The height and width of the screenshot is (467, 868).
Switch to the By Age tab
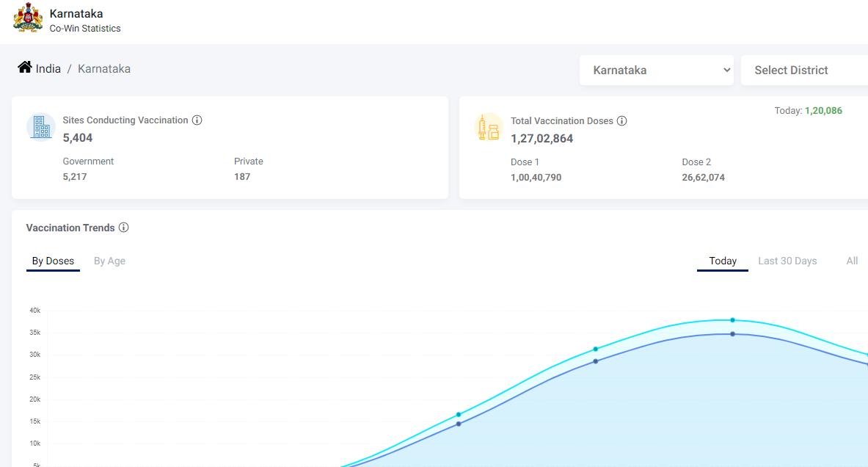tap(109, 261)
